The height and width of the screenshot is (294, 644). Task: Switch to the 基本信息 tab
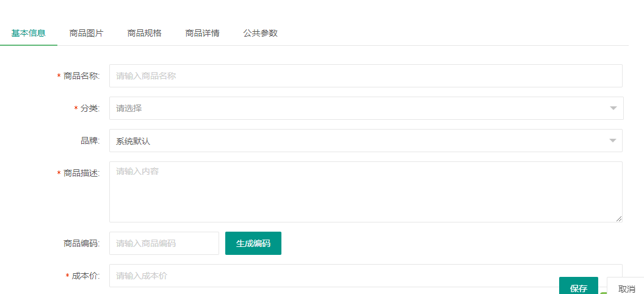(28, 33)
